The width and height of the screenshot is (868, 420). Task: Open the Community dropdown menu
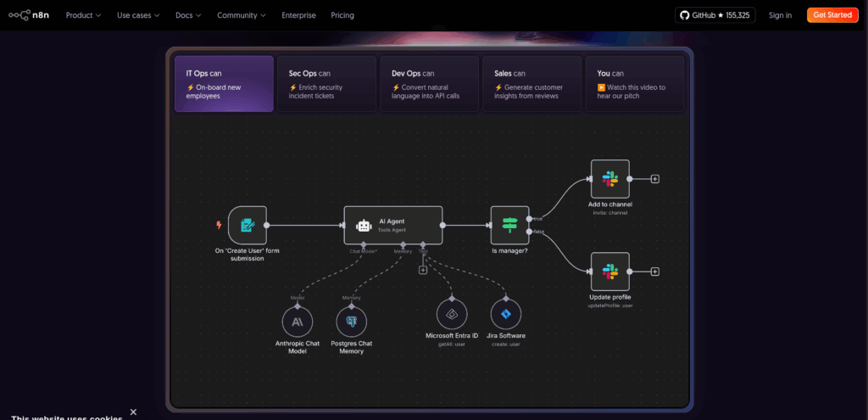(241, 15)
